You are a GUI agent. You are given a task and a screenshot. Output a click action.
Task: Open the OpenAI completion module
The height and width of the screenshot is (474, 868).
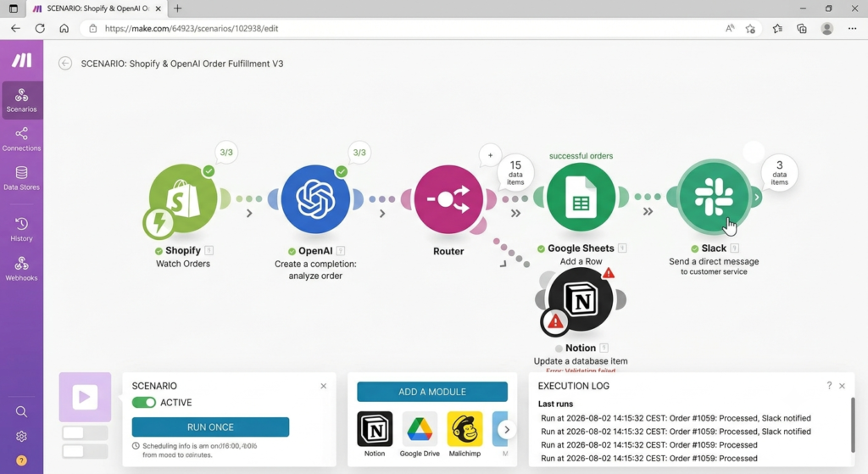315,198
